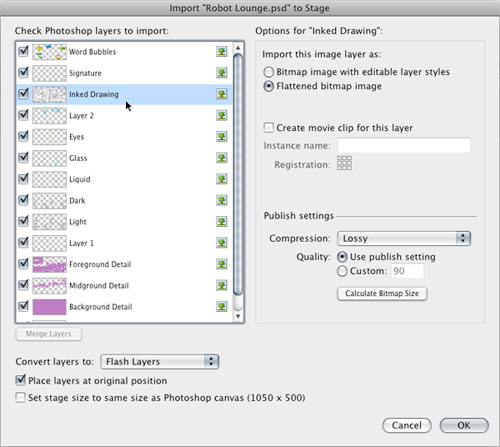The image size is (500, 447).
Task: Choose Use publish setting quality option
Action: point(342,257)
